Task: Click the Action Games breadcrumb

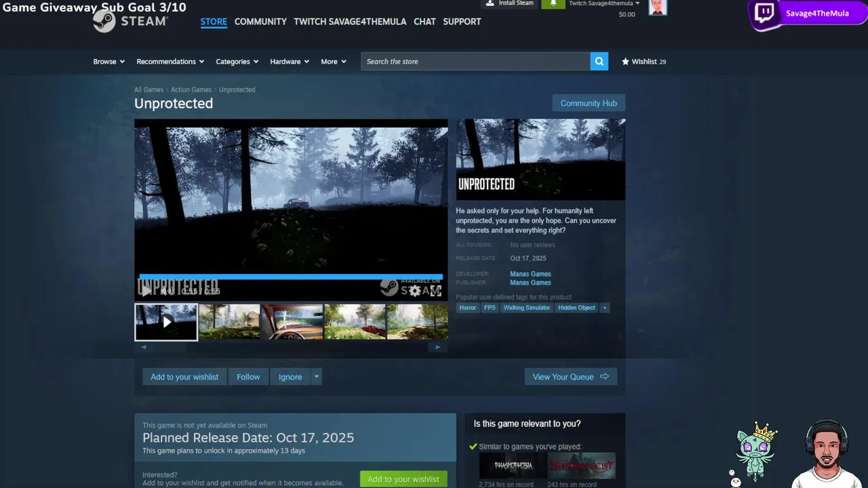Action: 191,89
